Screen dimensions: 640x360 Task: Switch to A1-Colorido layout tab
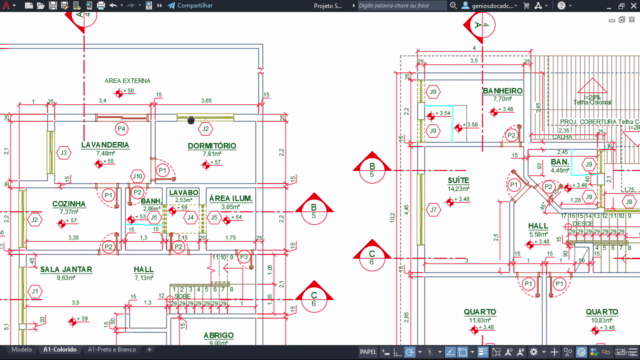60,350
